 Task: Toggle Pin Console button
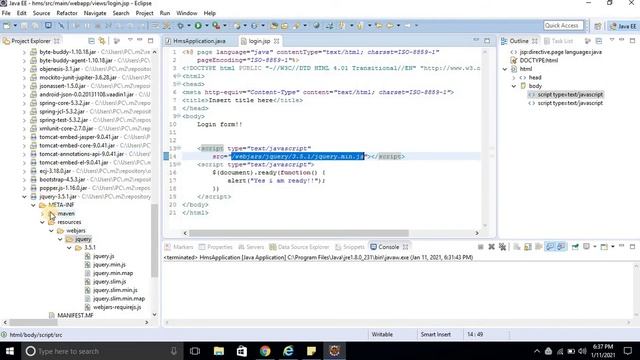pos(575,247)
